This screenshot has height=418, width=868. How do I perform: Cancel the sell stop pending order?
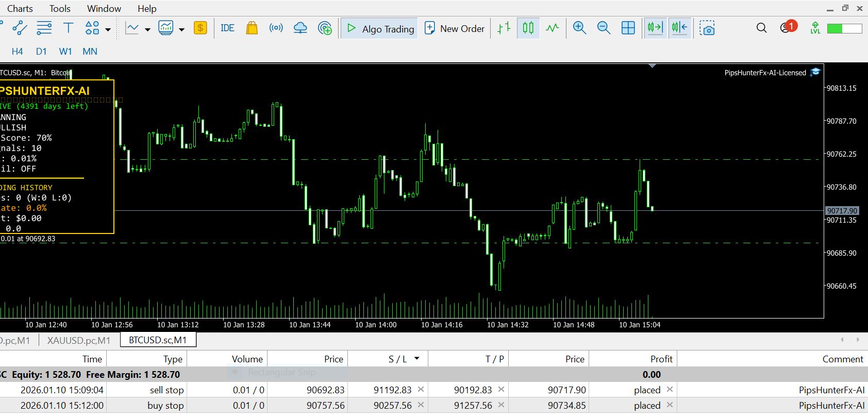coord(670,390)
